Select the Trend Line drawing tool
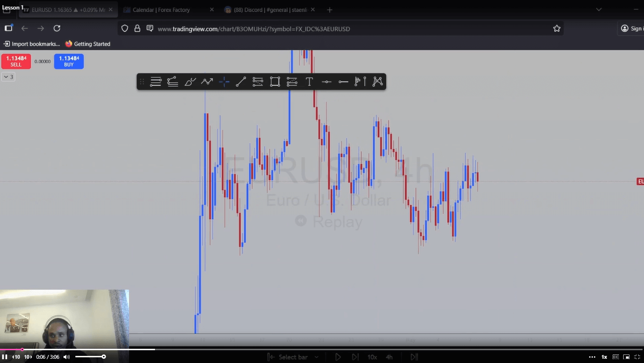The image size is (644, 363). pos(240,82)
